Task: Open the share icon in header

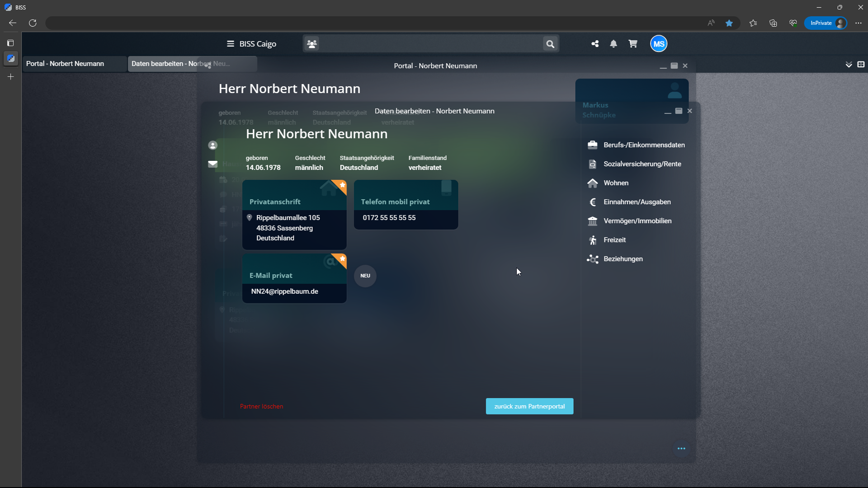Action: (595, 44)
